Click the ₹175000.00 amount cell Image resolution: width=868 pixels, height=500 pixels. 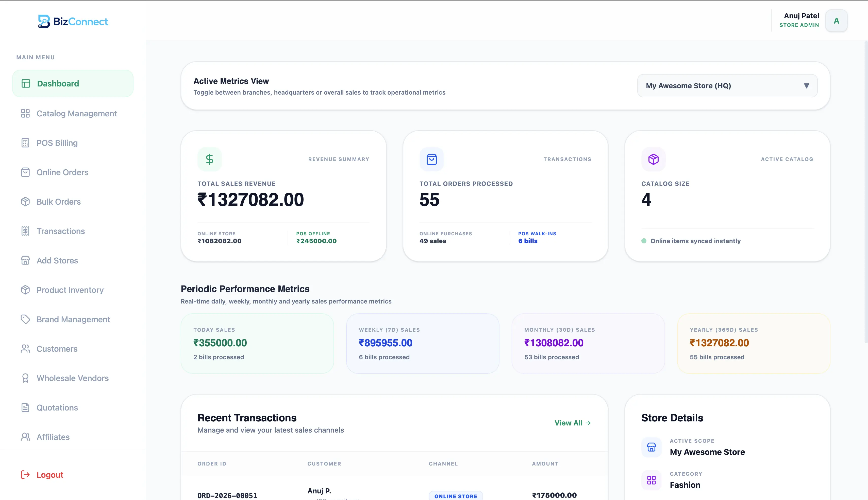(x=554, y=495)
